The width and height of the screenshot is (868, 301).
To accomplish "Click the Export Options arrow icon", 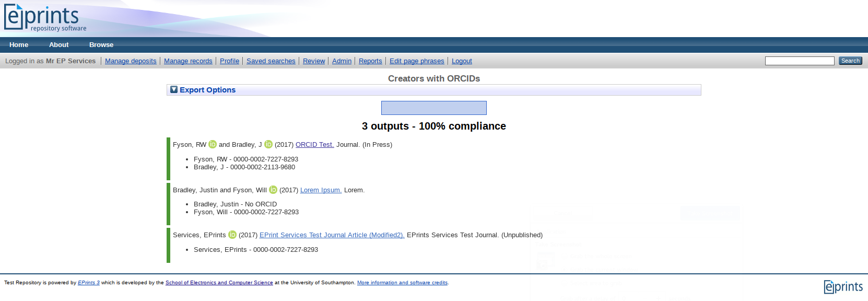I will [x=174, y=90].
